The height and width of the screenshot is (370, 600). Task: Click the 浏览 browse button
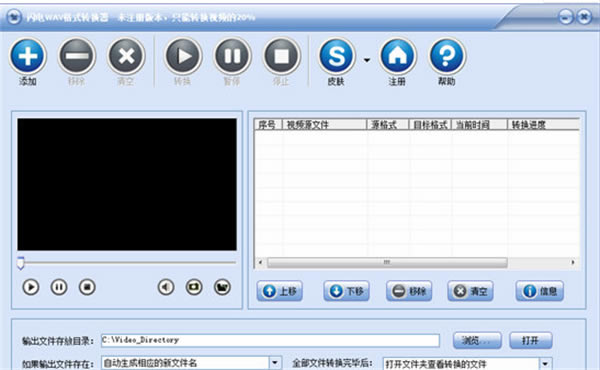pos(477,340)
